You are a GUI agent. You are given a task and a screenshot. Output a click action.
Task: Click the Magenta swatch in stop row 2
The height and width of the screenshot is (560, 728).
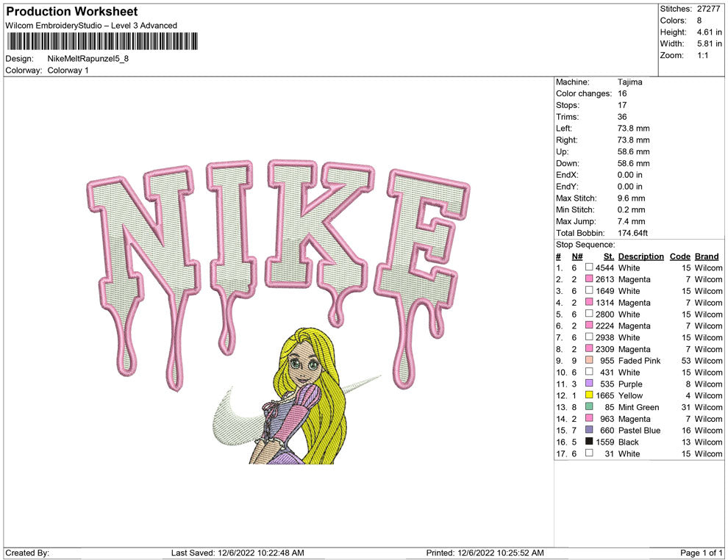point(589,279)
